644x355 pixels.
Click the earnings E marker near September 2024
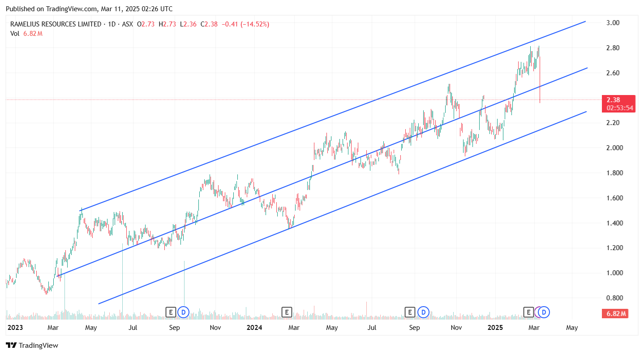click(410, 312)
